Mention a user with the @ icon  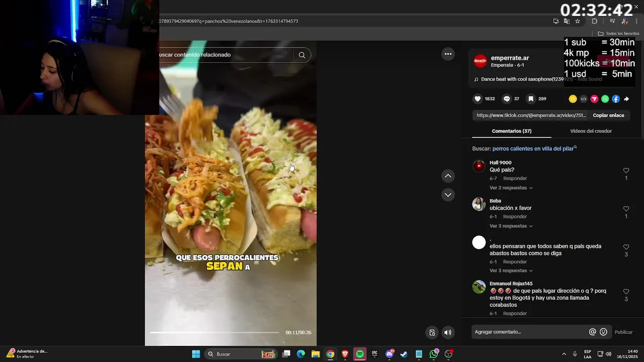point(593,332)
